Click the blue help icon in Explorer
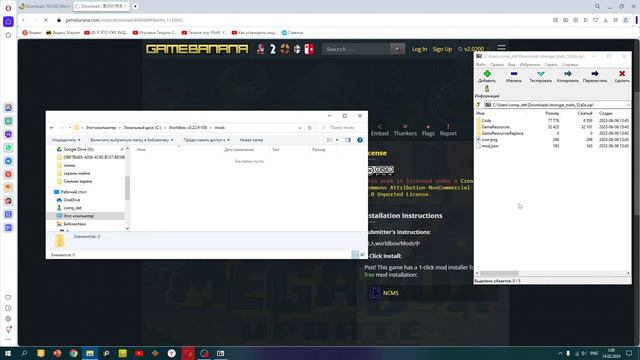The image size is (640, 360). pos(360,140)
